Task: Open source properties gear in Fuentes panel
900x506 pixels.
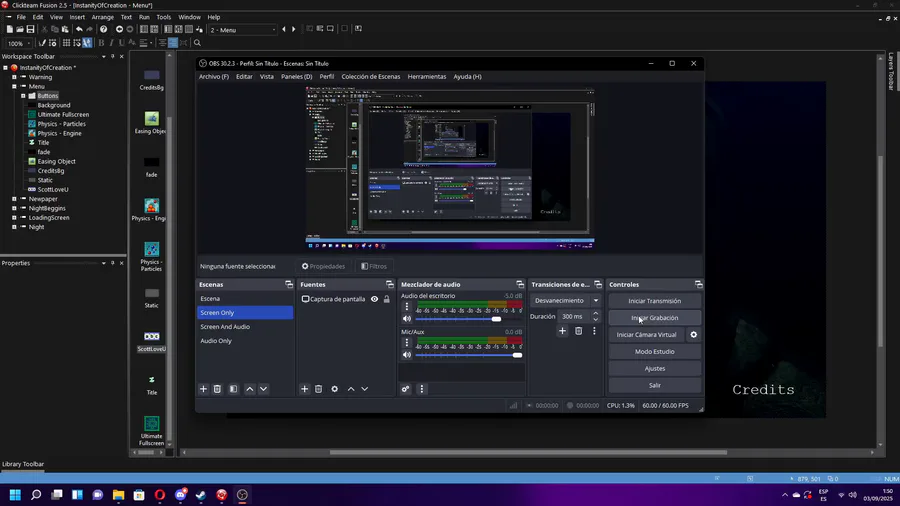Action: pos(335,389)
